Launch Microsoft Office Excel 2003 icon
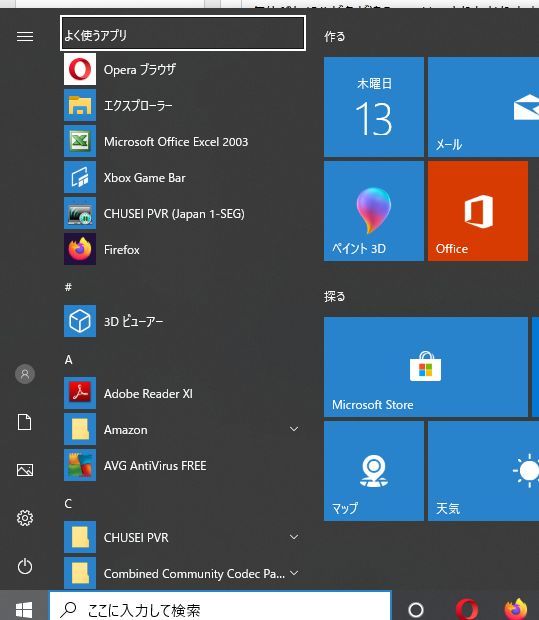 [80, 141]
